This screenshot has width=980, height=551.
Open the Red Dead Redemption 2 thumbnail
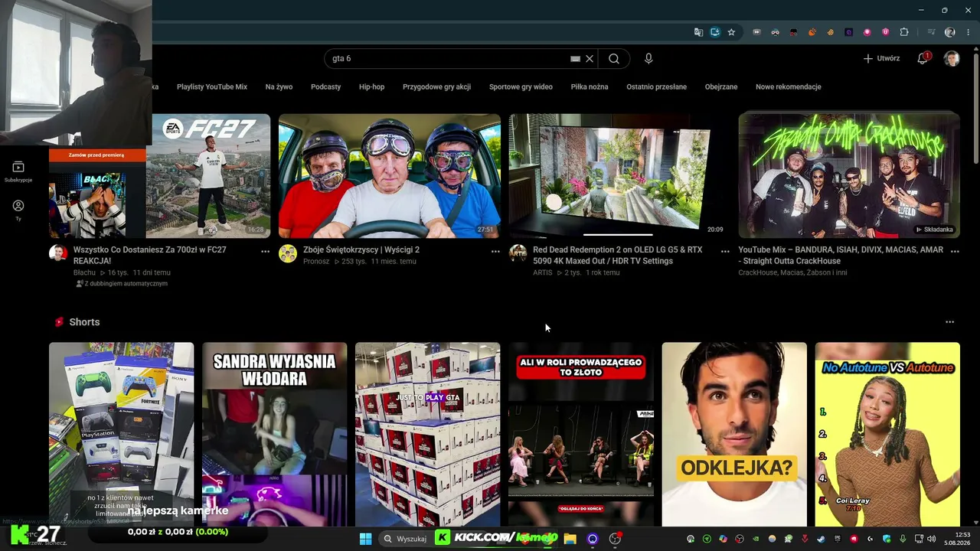tap(619, 176)
